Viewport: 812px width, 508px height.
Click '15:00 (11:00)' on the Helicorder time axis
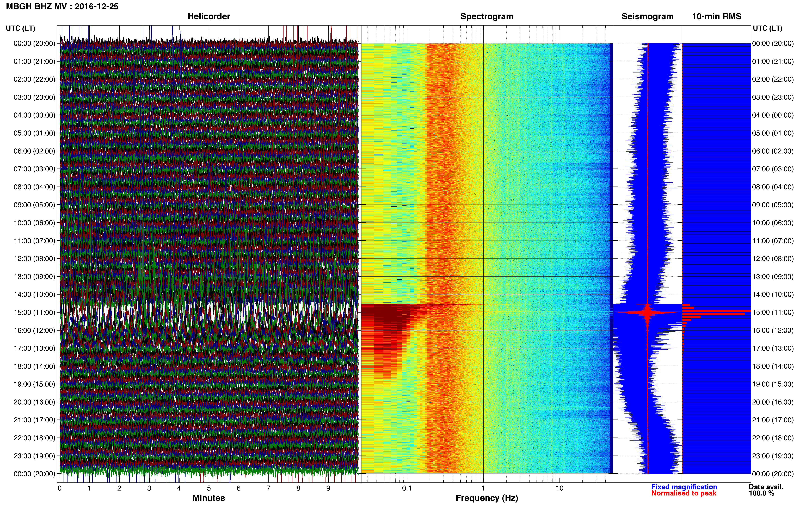(x=34, y=312)
